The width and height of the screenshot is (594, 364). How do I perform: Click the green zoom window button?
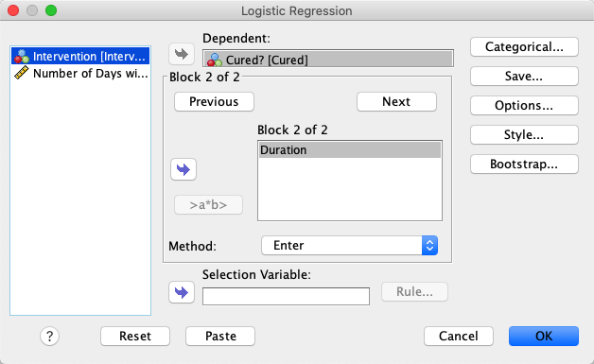51,10
